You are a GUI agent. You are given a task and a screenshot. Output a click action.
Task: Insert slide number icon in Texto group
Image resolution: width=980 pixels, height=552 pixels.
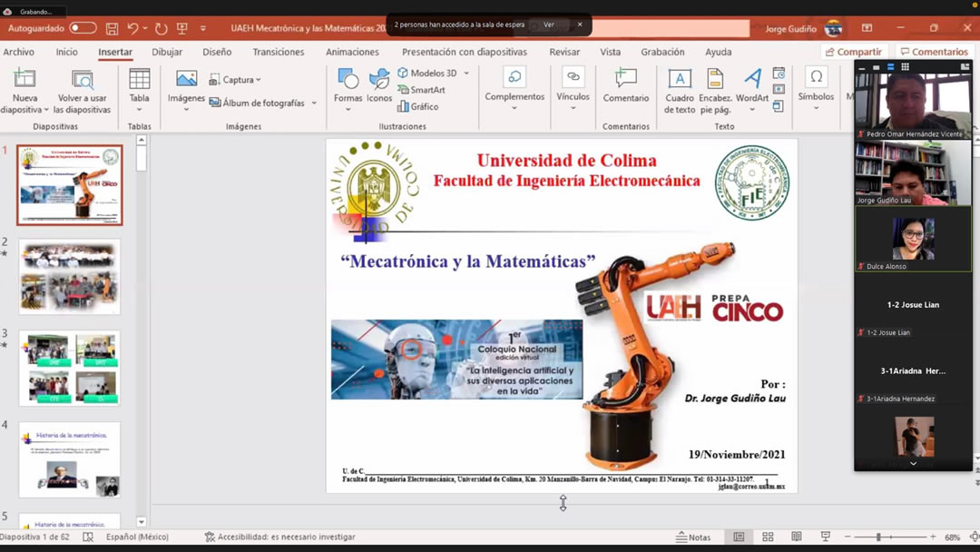coord(779,90)
